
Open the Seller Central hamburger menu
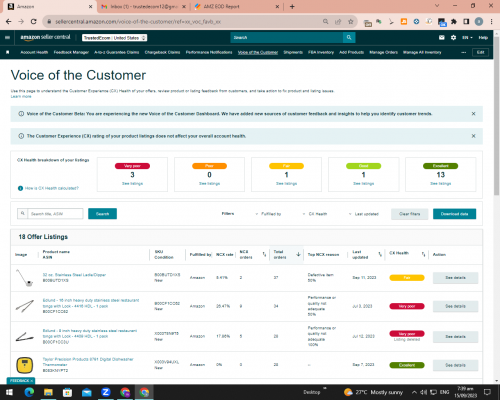tap(7, 38)
